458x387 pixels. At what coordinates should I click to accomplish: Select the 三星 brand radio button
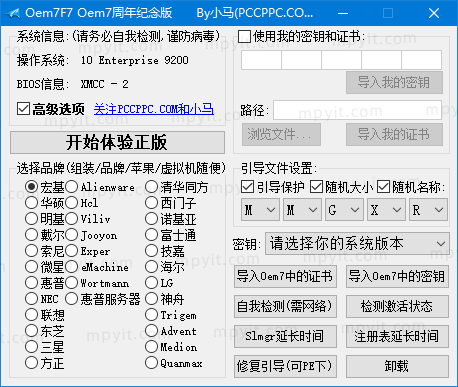tap(31, 347)
